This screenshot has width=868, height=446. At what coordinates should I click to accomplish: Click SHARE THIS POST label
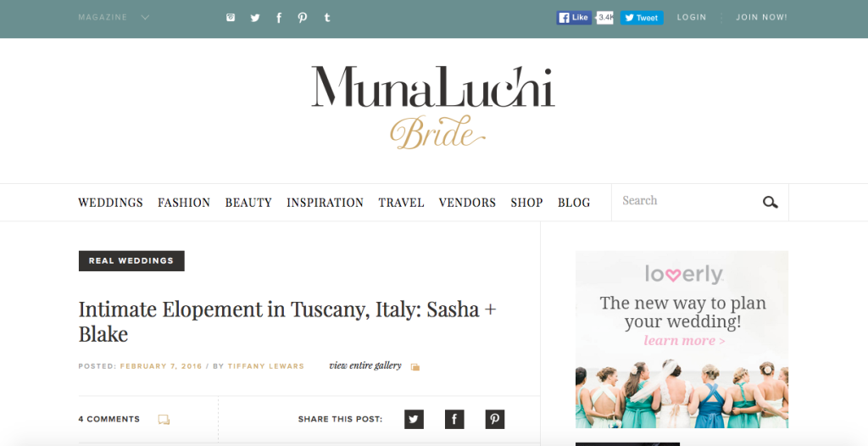[340, 420]
